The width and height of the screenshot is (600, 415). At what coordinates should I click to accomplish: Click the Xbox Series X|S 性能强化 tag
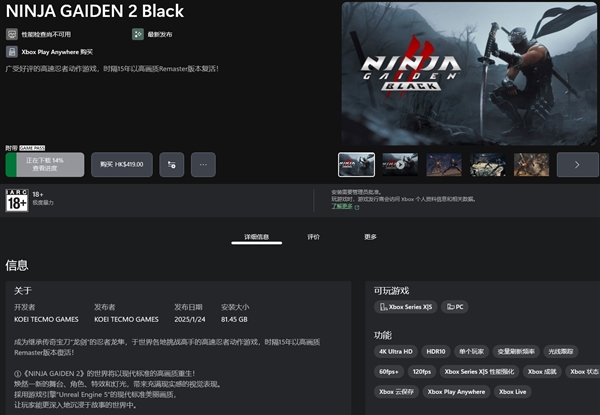(x=479, y=371)
